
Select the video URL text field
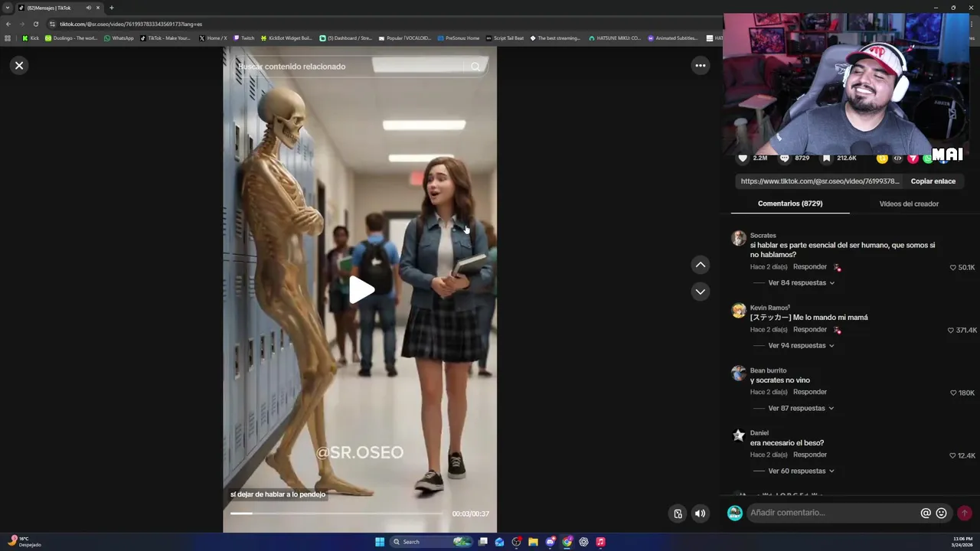[819, 181]
